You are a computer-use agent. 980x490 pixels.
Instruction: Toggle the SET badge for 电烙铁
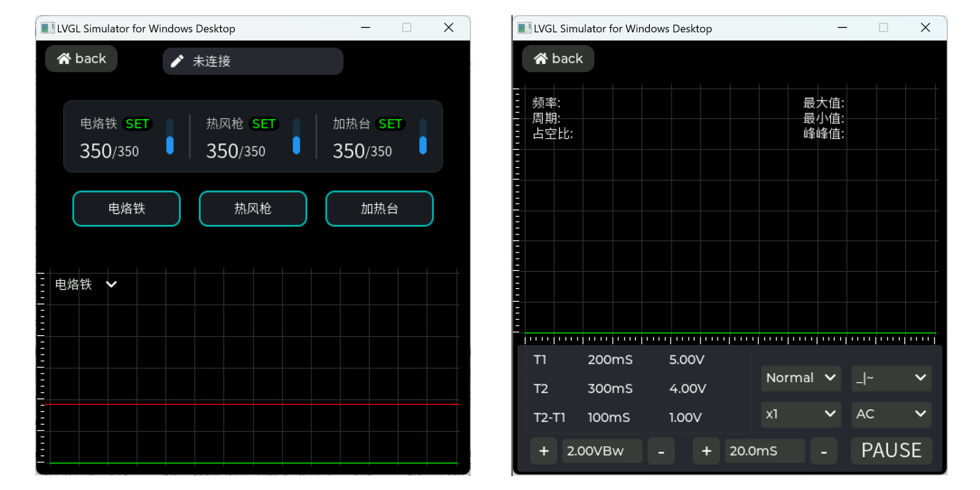(x=137, y=124)
